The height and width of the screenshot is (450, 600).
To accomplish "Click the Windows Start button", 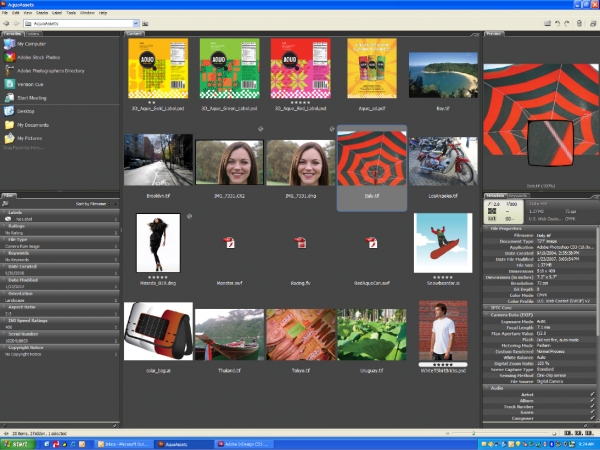I will (x=17, y=443).
